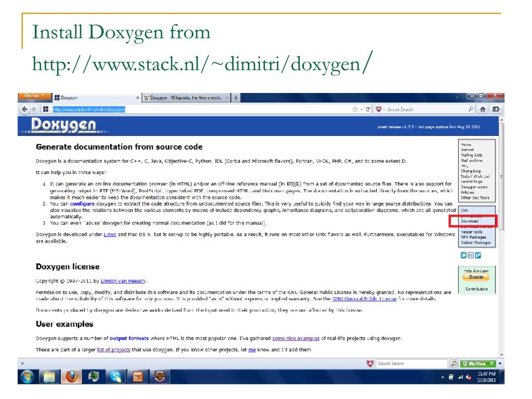Click the gray middle share icon

click(x=471, y=255)
